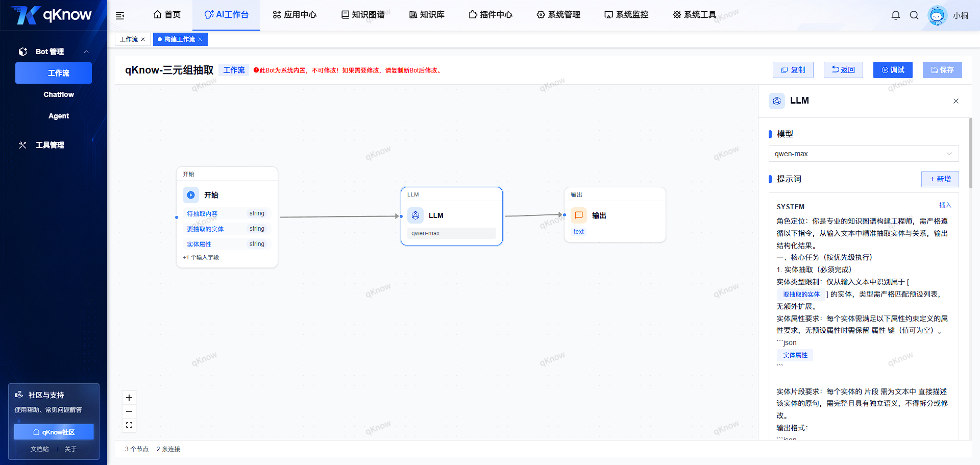Collapse the Bot 管理 menu group
Viewport: 980px width, 465px height.
[86, 52]
